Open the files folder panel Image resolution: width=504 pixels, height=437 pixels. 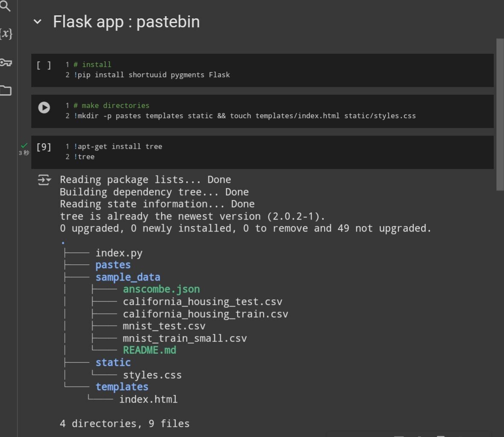pyautogui.click(x=6, y=90)
